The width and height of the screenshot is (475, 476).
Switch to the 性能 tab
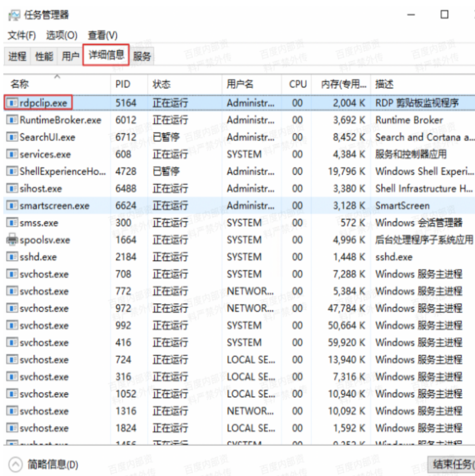pyautogui.click(x=44, y=56)
